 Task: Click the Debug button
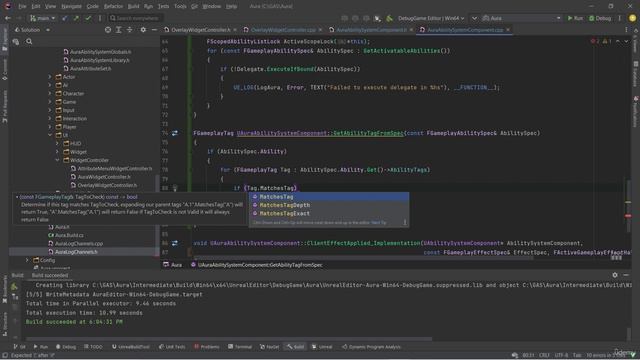point(600,18)
